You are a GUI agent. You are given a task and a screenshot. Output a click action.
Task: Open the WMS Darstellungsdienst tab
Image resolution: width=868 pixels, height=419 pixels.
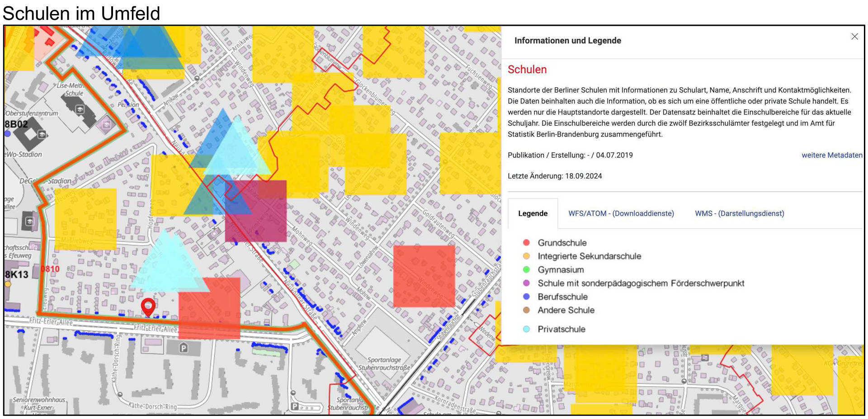[739, 213]
